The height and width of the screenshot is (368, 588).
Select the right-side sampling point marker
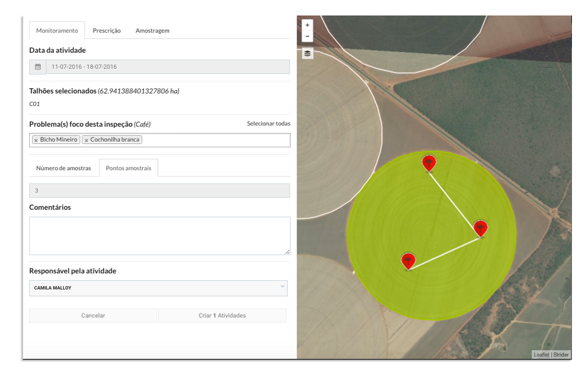coord(480,229)
